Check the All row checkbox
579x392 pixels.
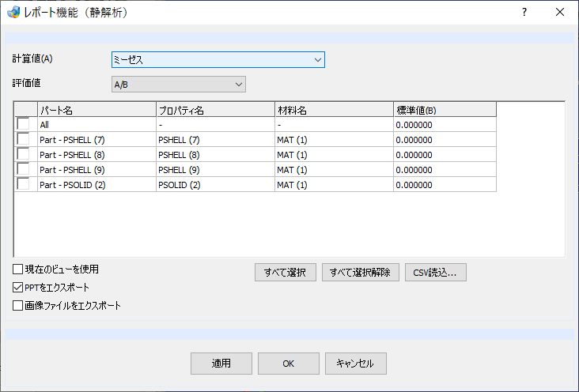23,123
